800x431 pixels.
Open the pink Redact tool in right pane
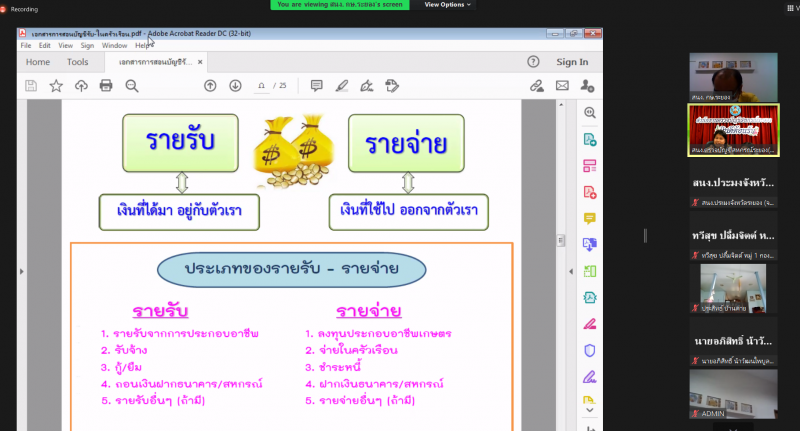tap(590, 324)
